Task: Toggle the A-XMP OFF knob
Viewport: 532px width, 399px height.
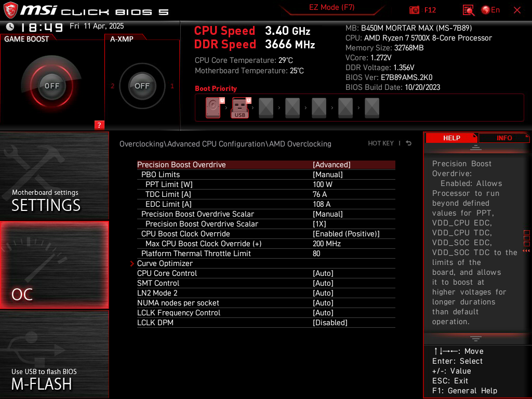Action: tap(142, 86)
